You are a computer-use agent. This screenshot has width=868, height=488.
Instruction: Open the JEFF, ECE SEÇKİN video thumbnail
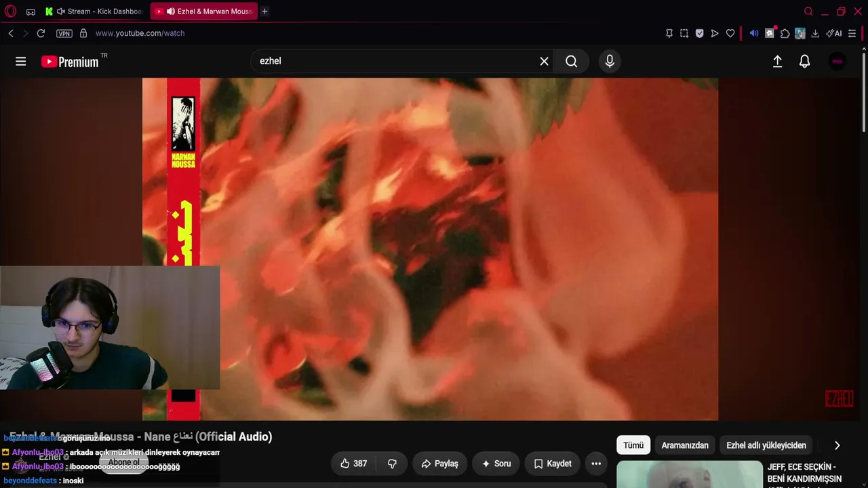(690, 474)
